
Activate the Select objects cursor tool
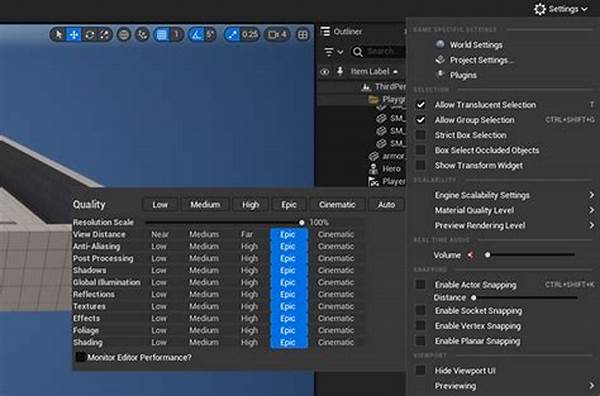59,35
